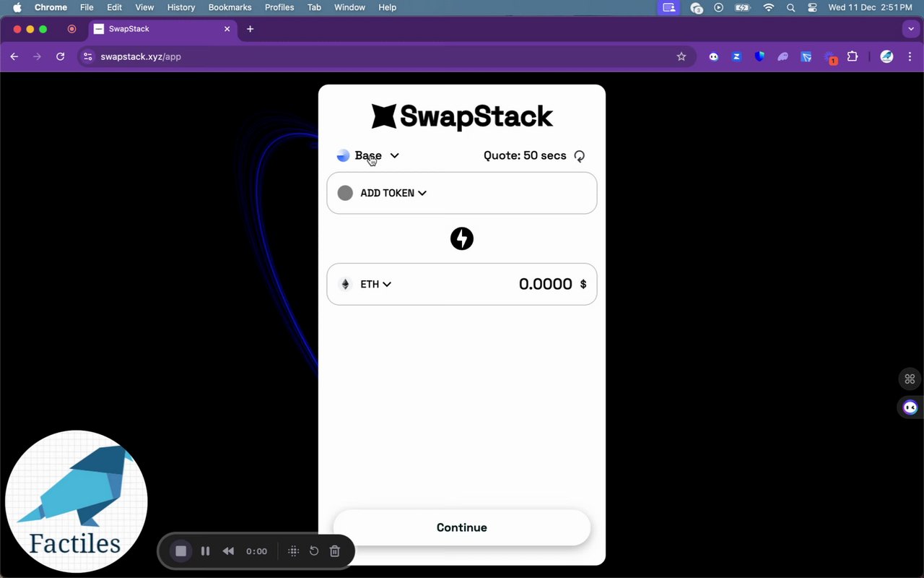Open the View menu
This screenshot has height=578, width=924.
(x=144, y=7)
